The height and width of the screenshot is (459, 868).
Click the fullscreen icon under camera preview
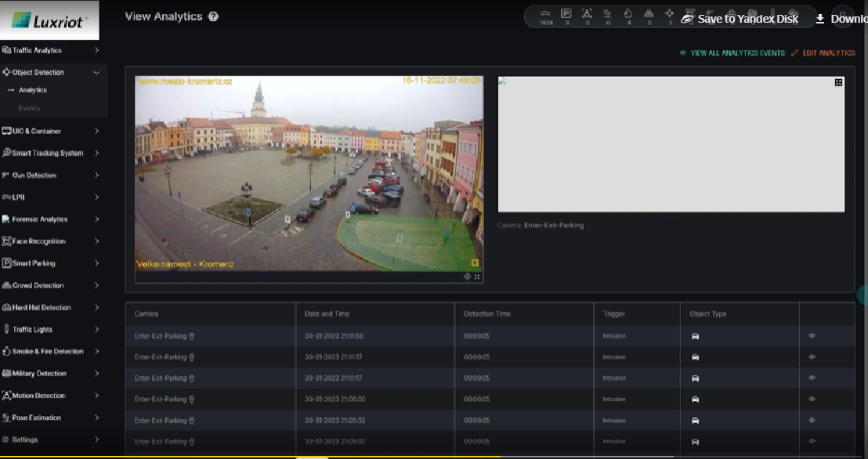(478, 276)
